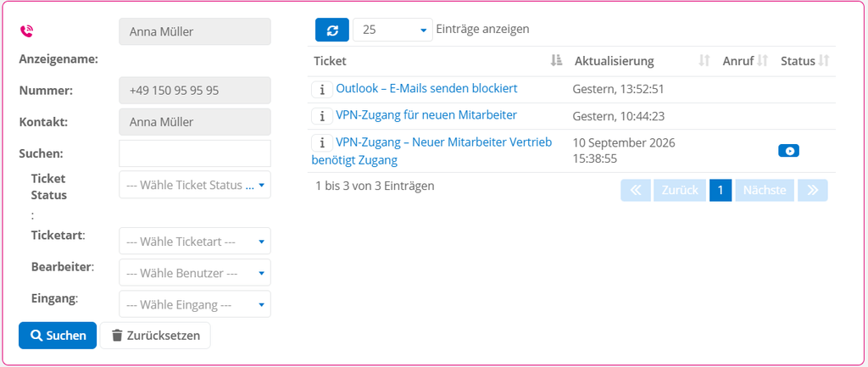Focus the Suchen text field
The image size is (868, 367).
[195, 153]
